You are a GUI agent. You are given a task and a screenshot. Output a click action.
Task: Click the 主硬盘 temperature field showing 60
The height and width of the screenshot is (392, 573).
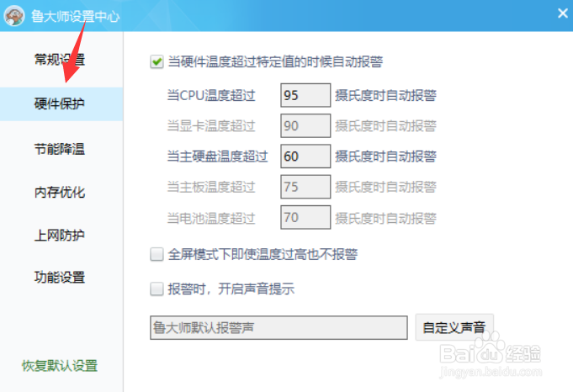[x=305, y=156]
